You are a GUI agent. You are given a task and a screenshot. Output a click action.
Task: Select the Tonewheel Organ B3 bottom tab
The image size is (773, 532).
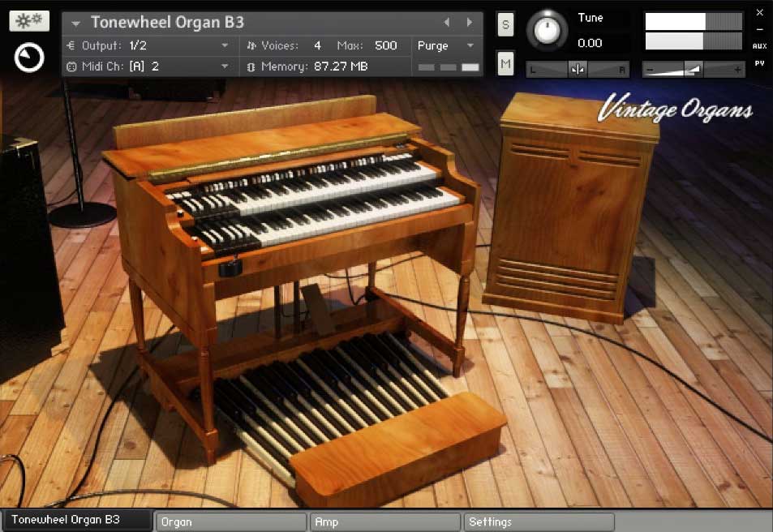click(x=77, y=520)
